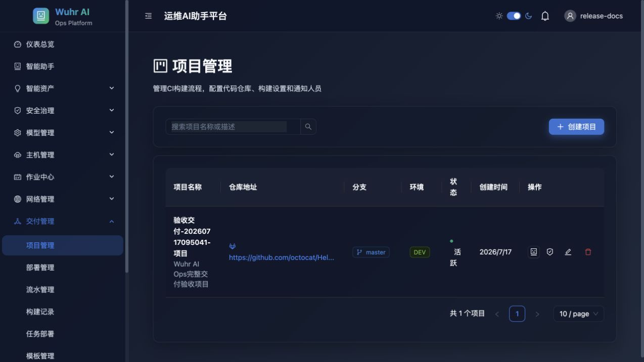Image resolution: width=644 pixels, height=362 pixels.
Task: Click the 项目管理 page title icon
Action: [x=160, y=66]
